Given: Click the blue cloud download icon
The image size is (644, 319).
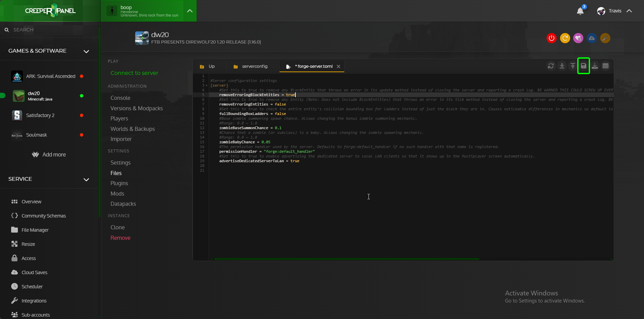Looking at the screenshot, I should click(592, 38).
